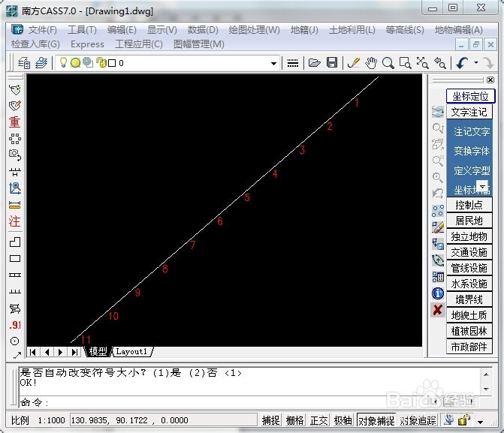Viewport: 504px width, 433px height.
Task: Open the 工程应用(C) menu
Action: [x=139, y=44]
